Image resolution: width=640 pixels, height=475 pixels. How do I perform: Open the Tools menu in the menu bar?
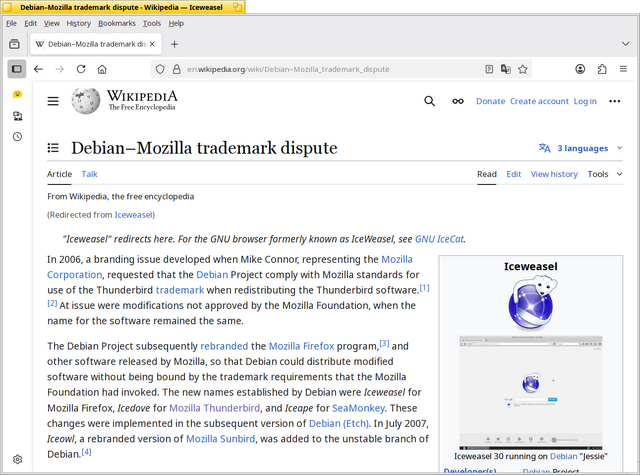151,24
